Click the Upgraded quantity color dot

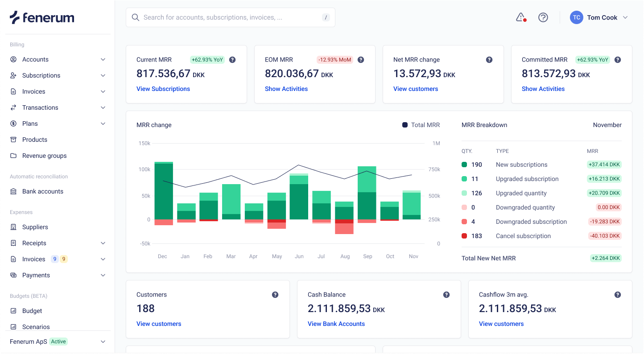click(x=464, y=193)
